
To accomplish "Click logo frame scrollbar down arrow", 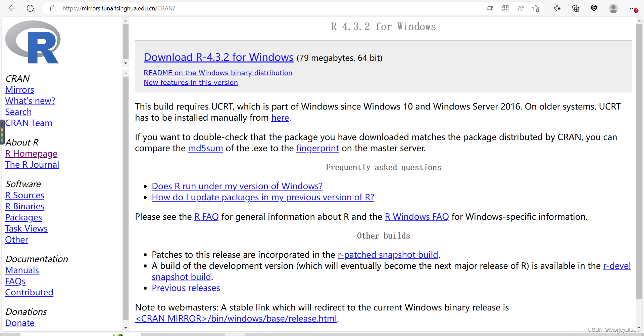I will [126, 63].
